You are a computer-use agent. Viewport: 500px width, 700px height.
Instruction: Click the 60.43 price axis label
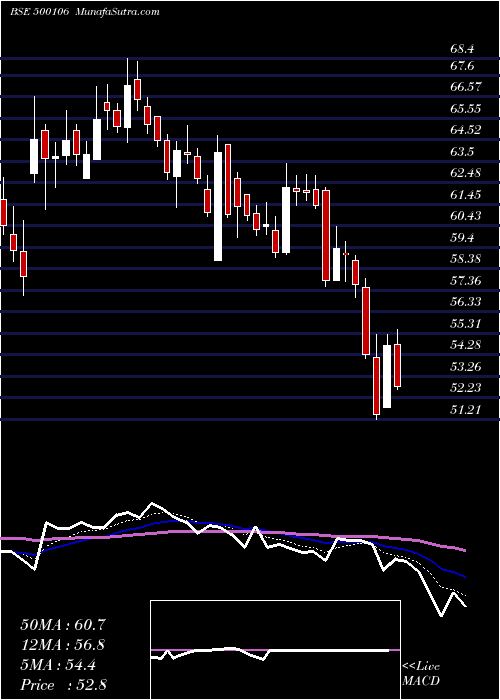tap(466, 216)
